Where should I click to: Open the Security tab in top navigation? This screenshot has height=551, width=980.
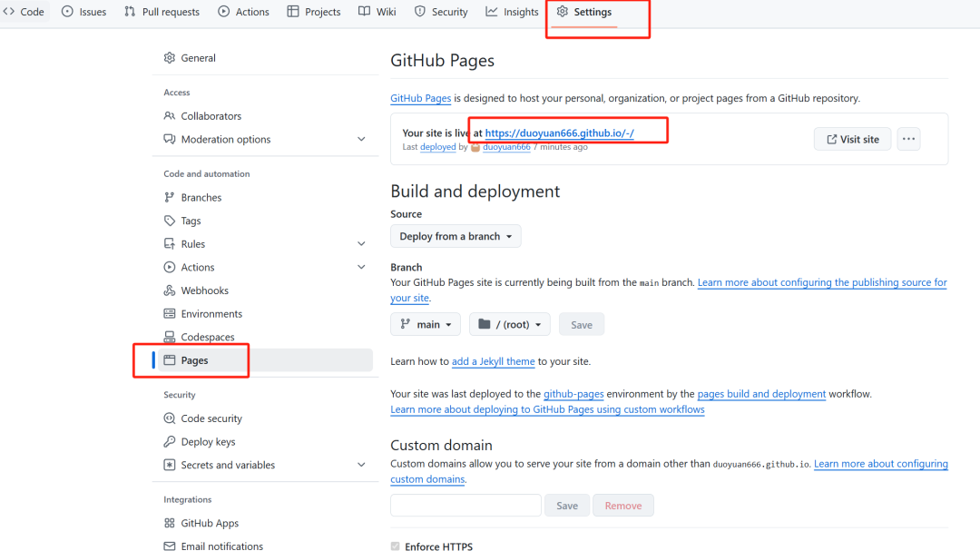(x=441, y=12)
